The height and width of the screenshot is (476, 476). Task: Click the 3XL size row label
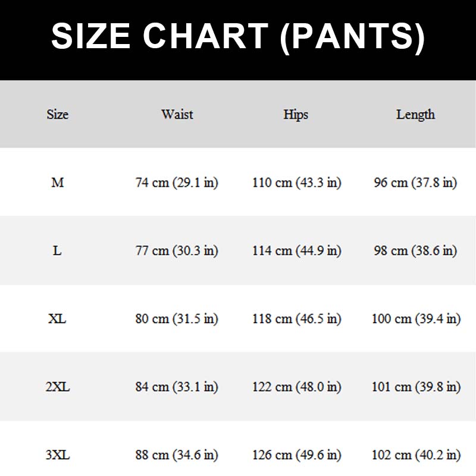tap(58, 456)
